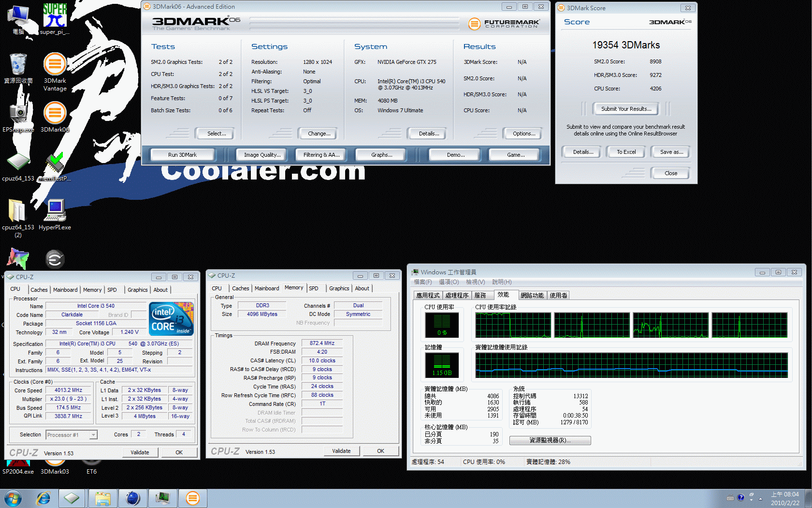The width and height of the screenshot is (812, 508).
Task: Open 檢視(V) menu in Task Manager
Action: pyautogui.click(x=475, y=282)
